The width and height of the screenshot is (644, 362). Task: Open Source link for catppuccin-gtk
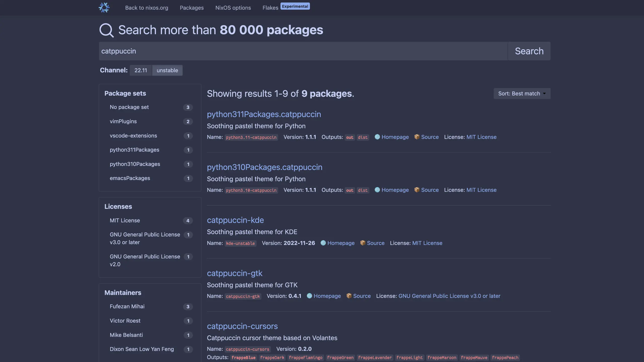[x=362, y=296]
